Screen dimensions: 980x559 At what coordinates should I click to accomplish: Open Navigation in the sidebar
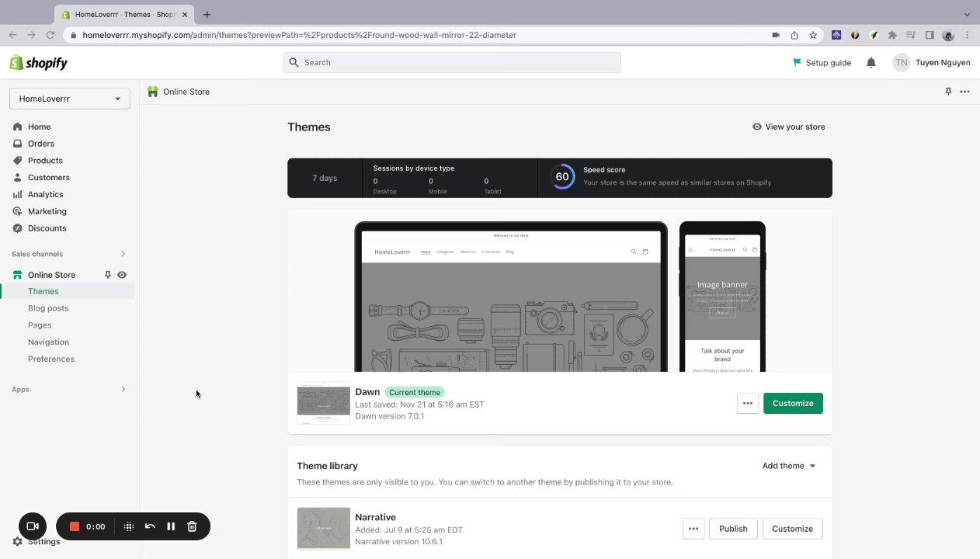point(48,342)
